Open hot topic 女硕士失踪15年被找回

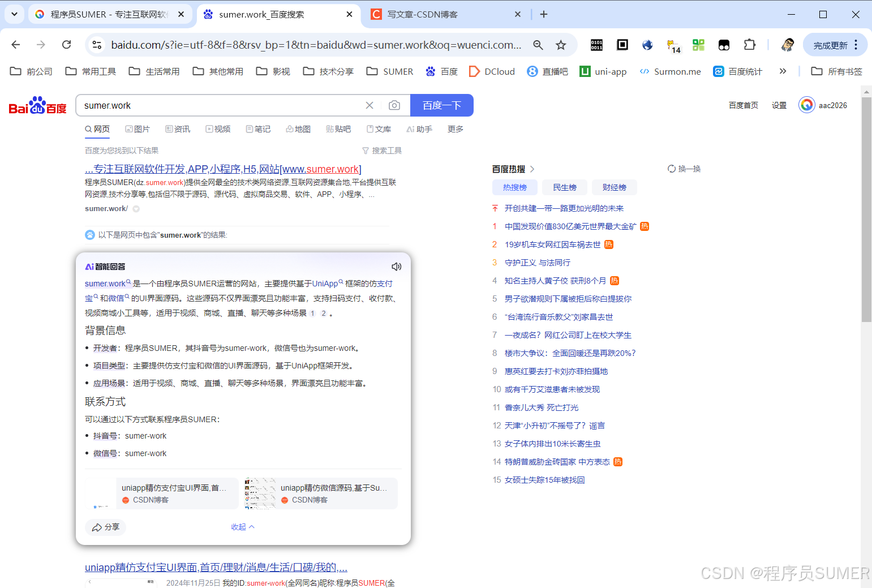click(545, 480)
